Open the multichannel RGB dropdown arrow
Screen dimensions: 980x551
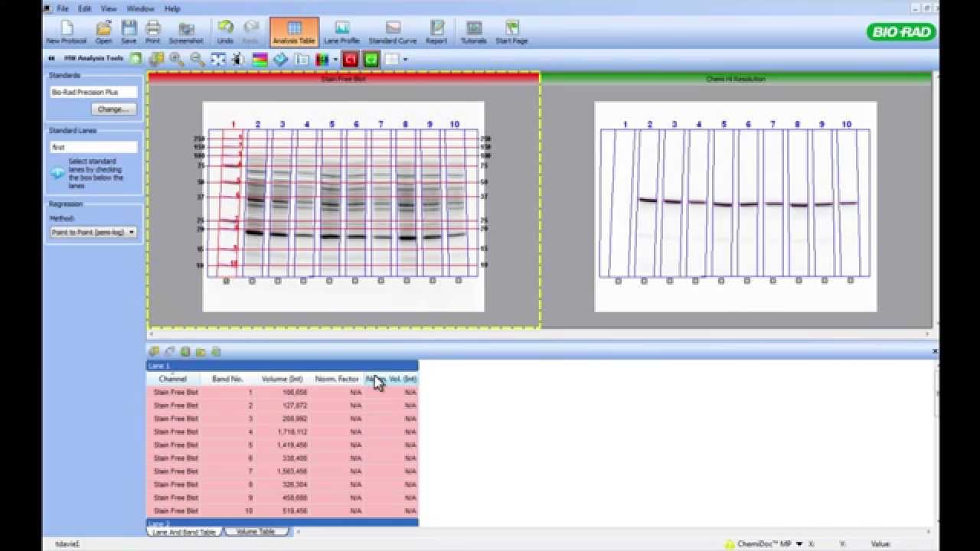pyautogui.click(x=335, y=59)
